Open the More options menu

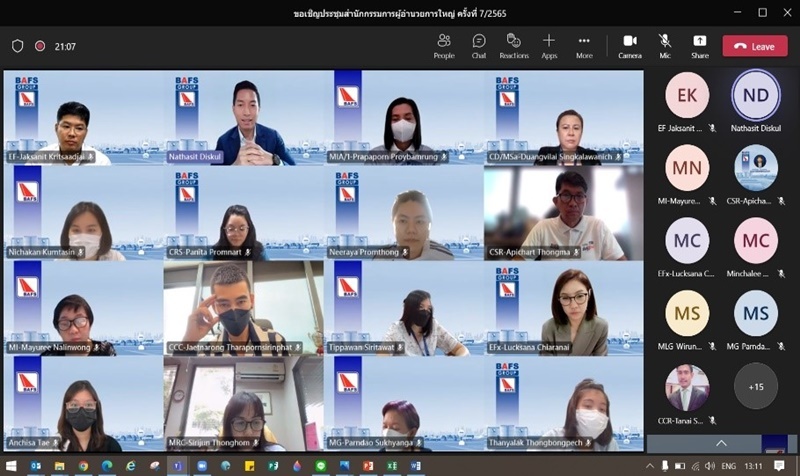point(584,45)
